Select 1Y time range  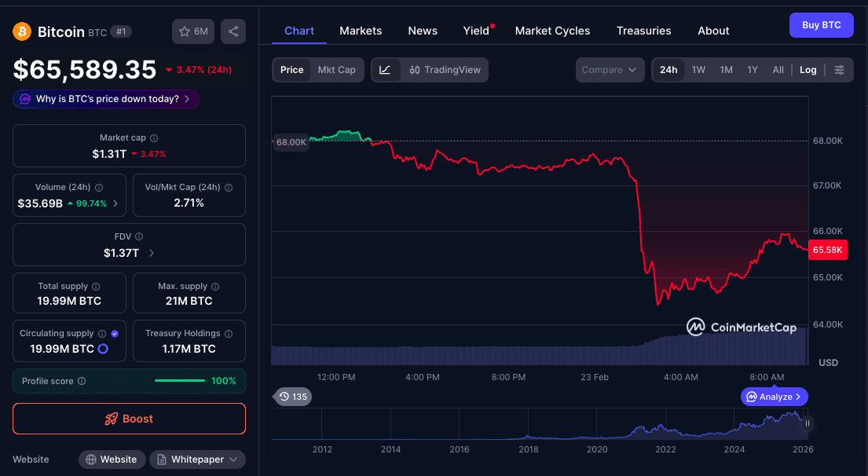coord(753,70)
